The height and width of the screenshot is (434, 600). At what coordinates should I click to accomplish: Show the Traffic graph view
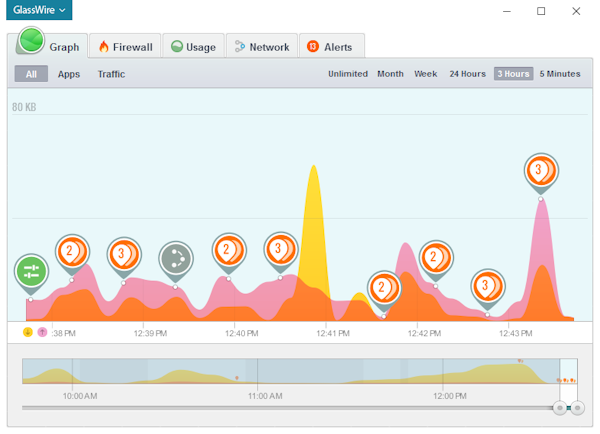click(111, 74)
